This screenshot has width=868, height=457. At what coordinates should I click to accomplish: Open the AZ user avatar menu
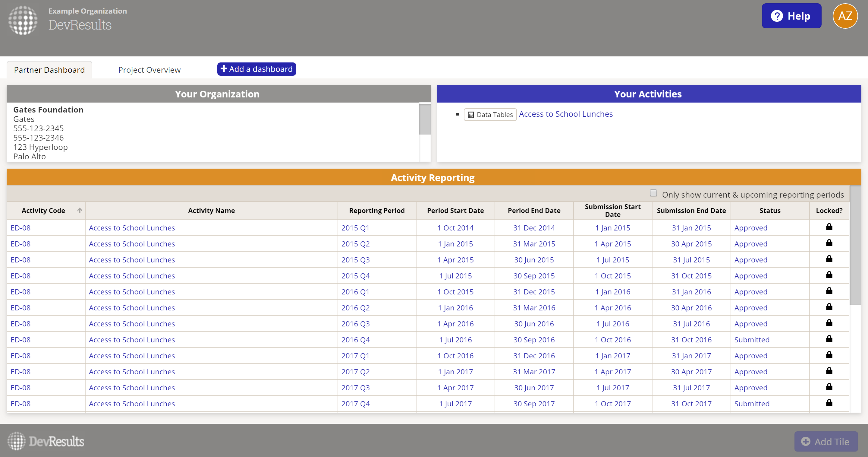click(845, 16)
